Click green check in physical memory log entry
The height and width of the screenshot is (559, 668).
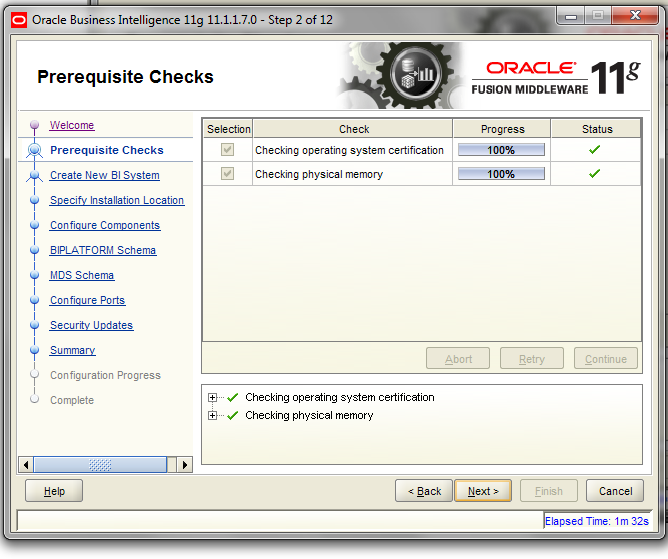232,415
